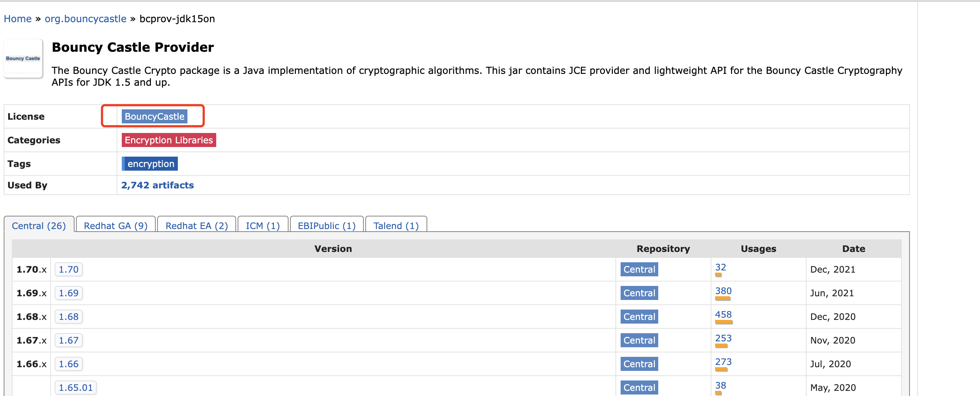Viewport: 980px width, 396px height.
Task: Click the BouncyCastle license badge
Action: (155, 116)
